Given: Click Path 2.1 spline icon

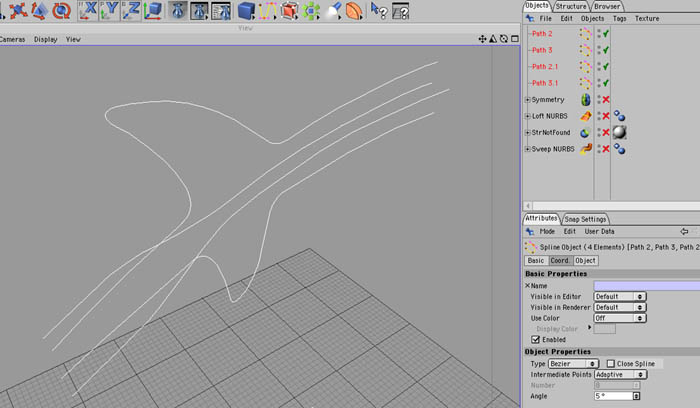Looking at the screenshot, I should 585,67.
